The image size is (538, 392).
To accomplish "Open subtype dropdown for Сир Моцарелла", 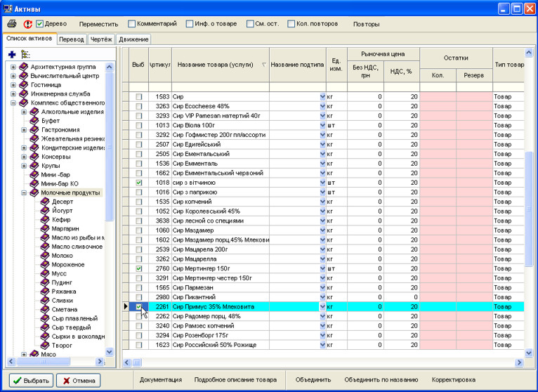I will tap(322, 259).
